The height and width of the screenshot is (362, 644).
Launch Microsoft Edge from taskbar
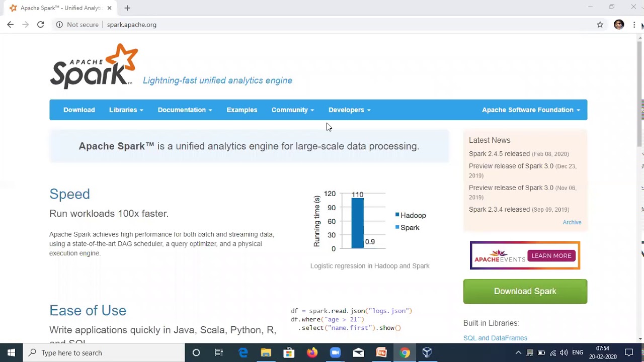coord(243,352)
